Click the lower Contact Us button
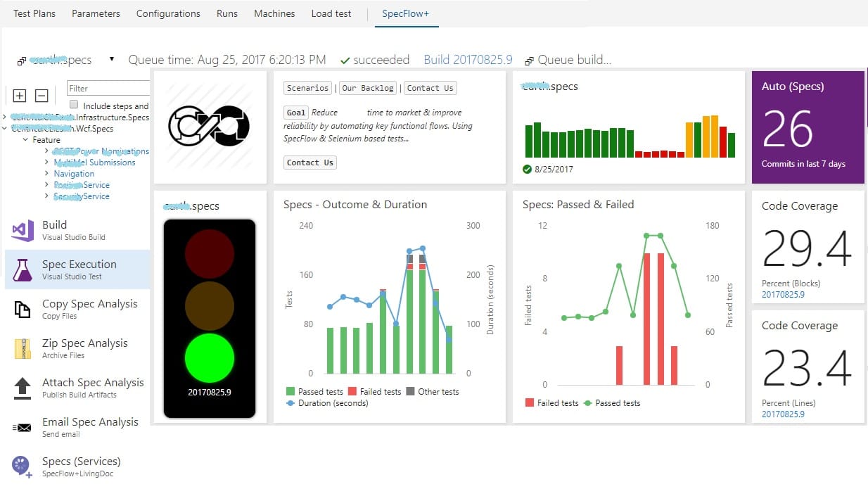Viewport: 868px width, 496px height. (310, 163)
